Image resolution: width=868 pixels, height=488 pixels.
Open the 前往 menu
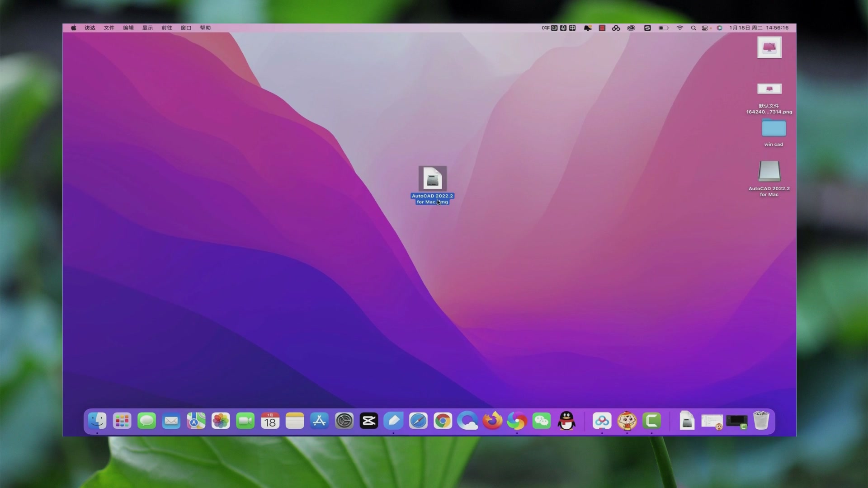pos(167,28)
